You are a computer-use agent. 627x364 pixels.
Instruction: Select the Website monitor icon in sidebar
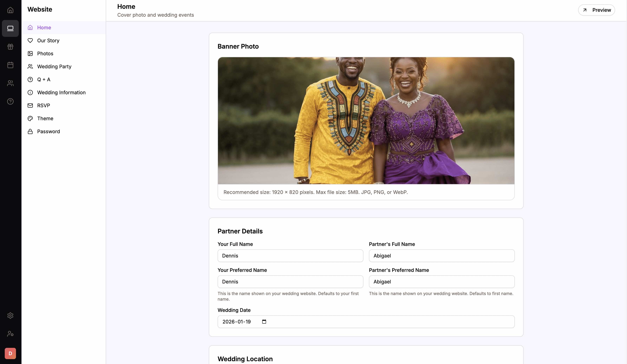tap(10, 28)
